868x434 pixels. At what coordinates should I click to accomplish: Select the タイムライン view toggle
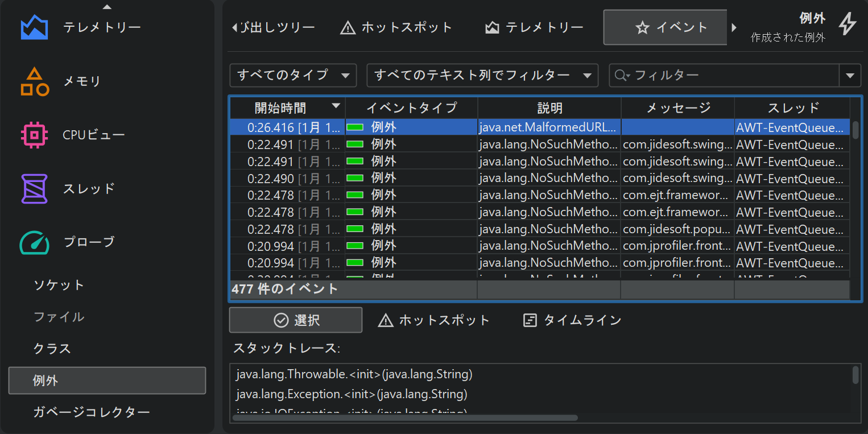pyautogui.click(x=572, y=320)
